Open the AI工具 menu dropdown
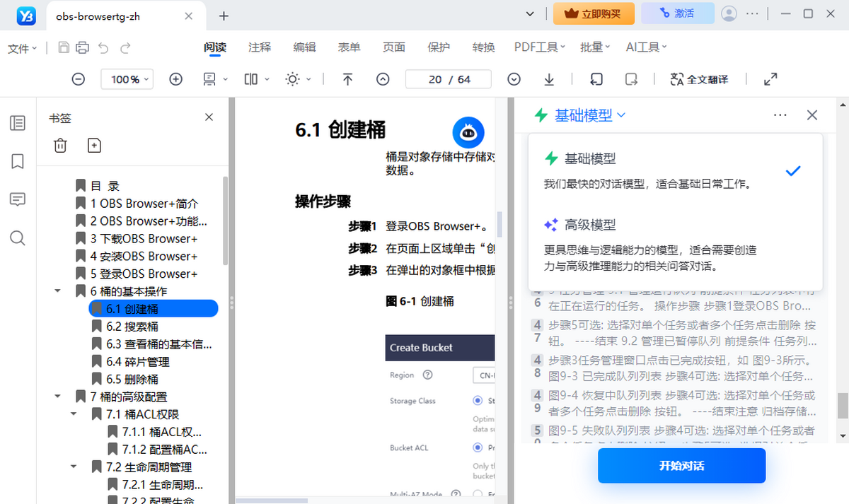 coord(647,47)
